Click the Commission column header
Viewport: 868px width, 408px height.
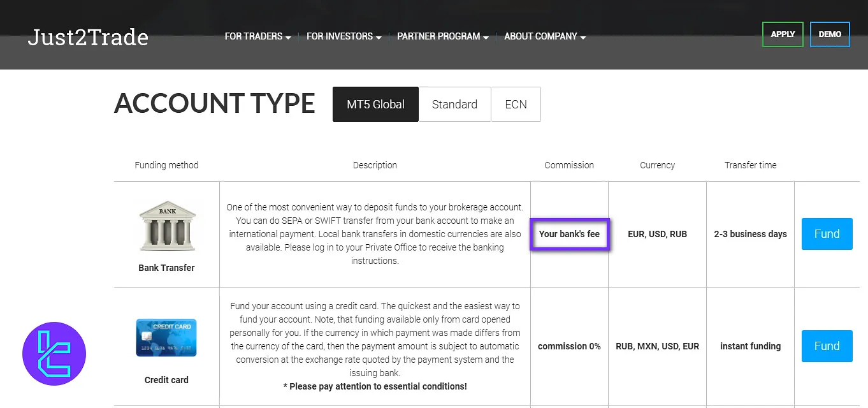click(569, 165)
